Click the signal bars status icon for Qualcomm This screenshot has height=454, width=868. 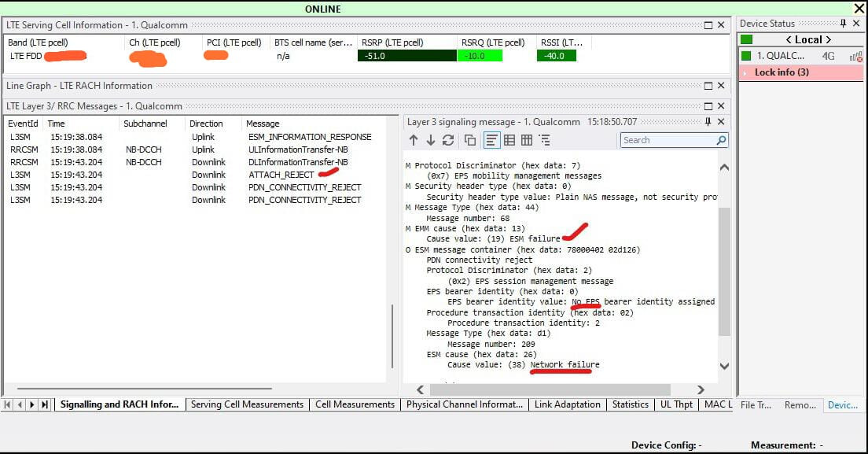pos(855,56)
